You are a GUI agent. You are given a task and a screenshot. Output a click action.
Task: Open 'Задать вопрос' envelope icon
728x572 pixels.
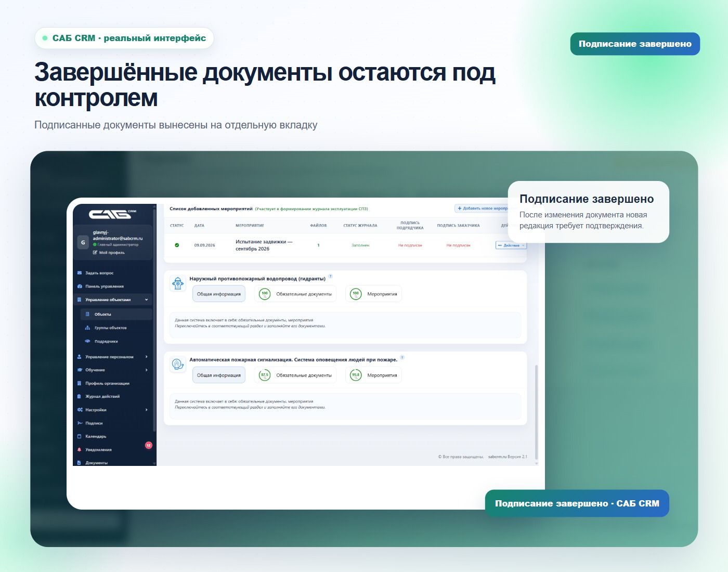click(80, 273)
